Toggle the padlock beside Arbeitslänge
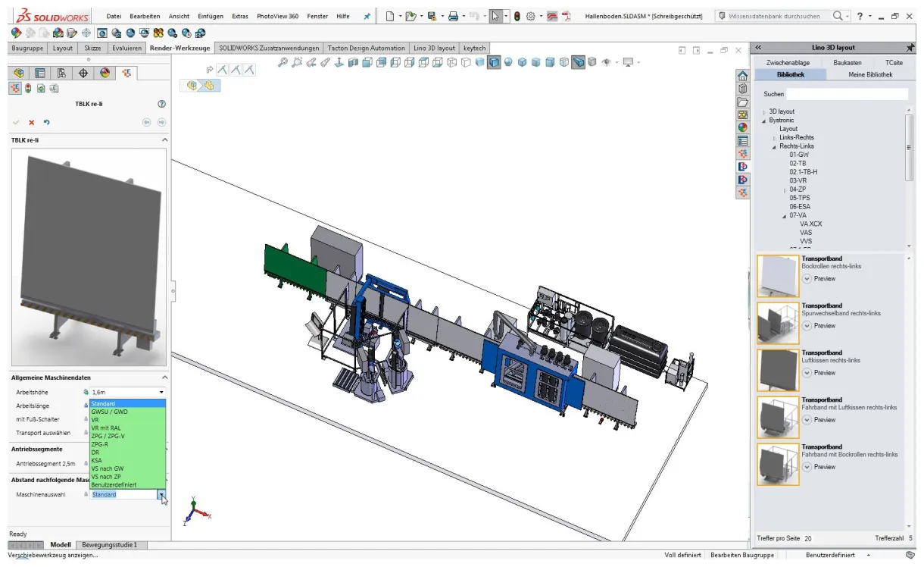 pos(85,404)
